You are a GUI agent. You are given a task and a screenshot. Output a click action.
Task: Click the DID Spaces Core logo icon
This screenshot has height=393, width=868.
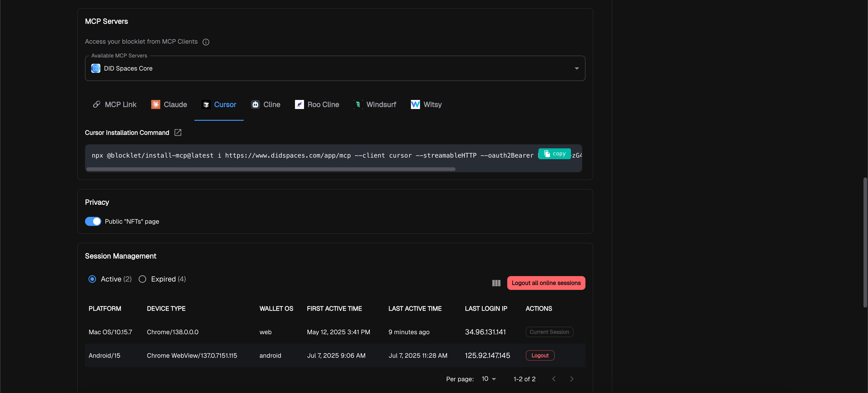pyautogui.click(x=96, y=69)
